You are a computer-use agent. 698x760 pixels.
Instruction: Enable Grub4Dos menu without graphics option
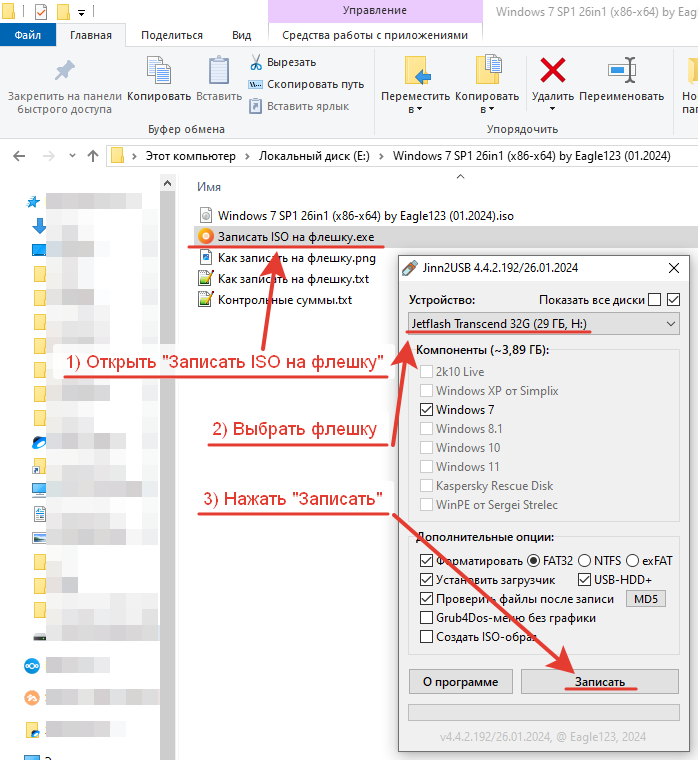(x=427, y=618)
